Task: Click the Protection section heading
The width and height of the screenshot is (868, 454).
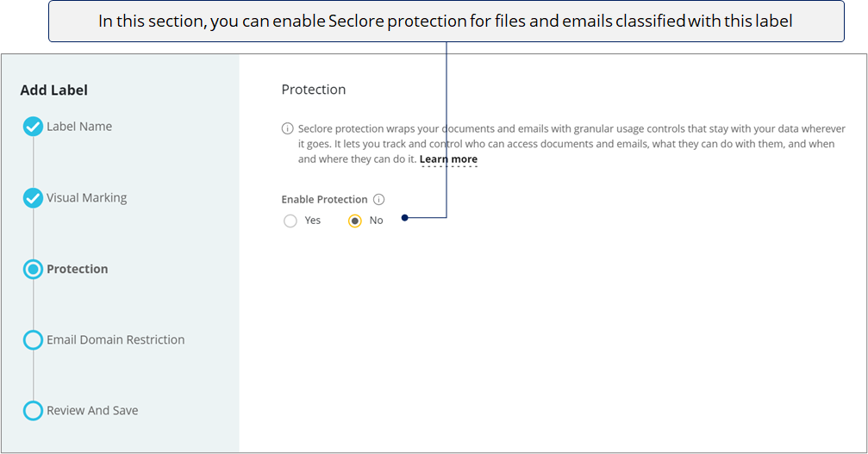Action: coord(313,90)
